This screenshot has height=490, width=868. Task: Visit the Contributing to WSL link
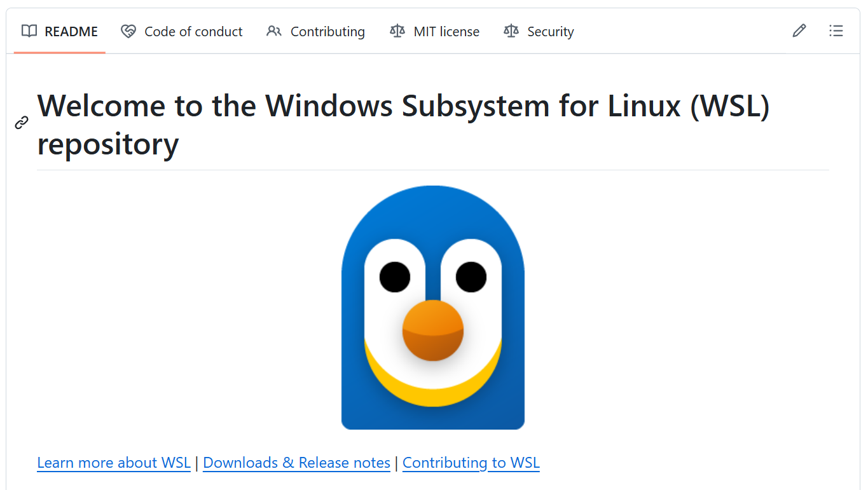(471, 463)
